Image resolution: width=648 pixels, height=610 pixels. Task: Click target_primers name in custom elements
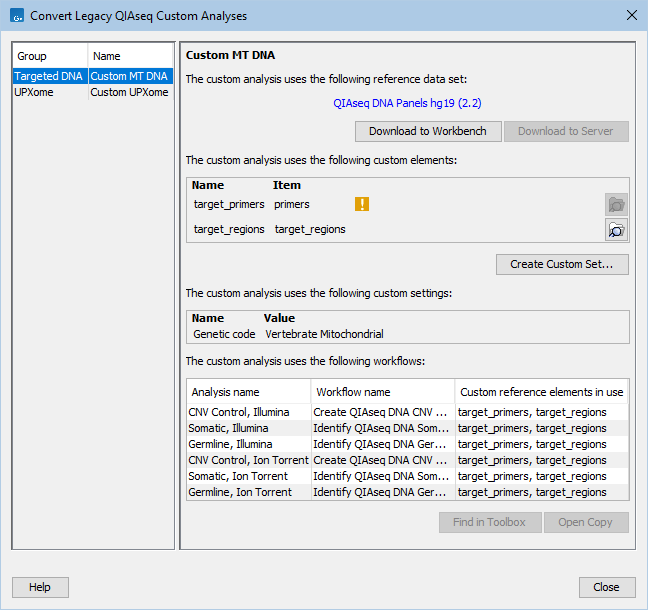pos(229,205)
